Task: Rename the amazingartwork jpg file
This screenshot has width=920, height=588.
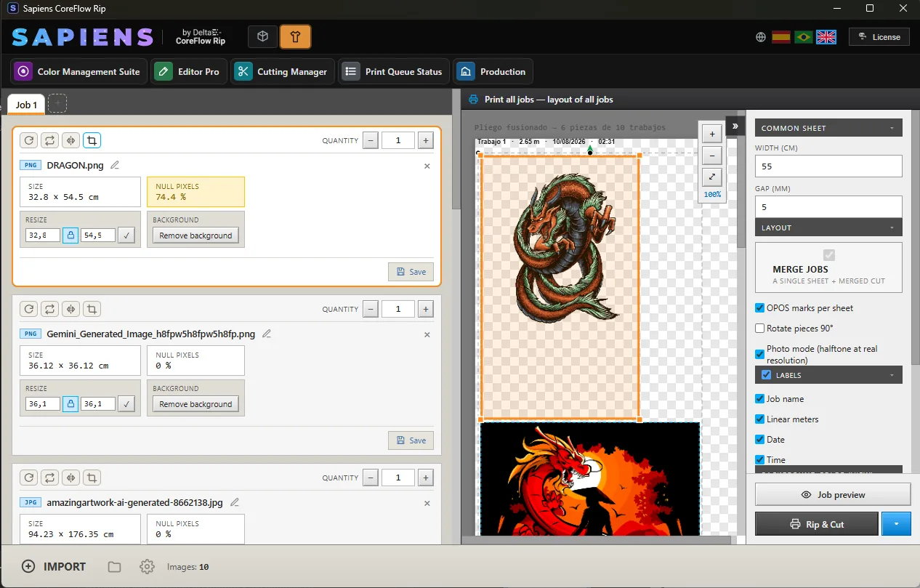Action: tap(235, 502)
